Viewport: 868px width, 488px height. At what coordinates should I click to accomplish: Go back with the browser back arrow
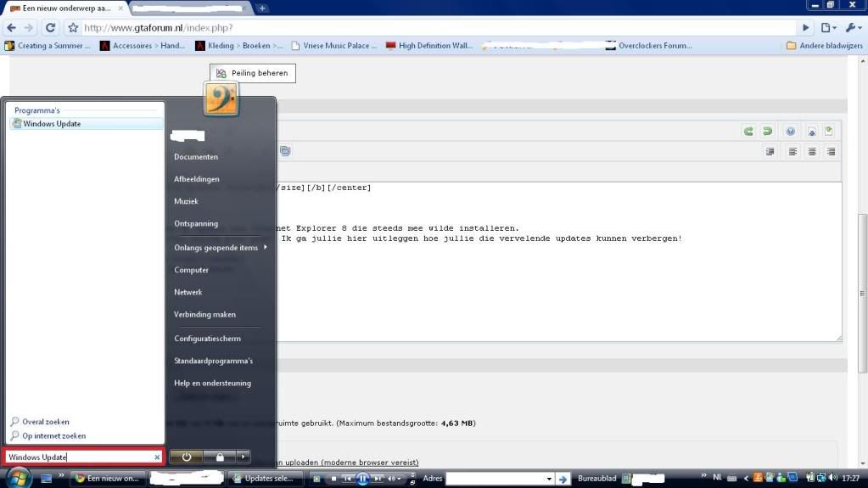click(x=12, y=28)
